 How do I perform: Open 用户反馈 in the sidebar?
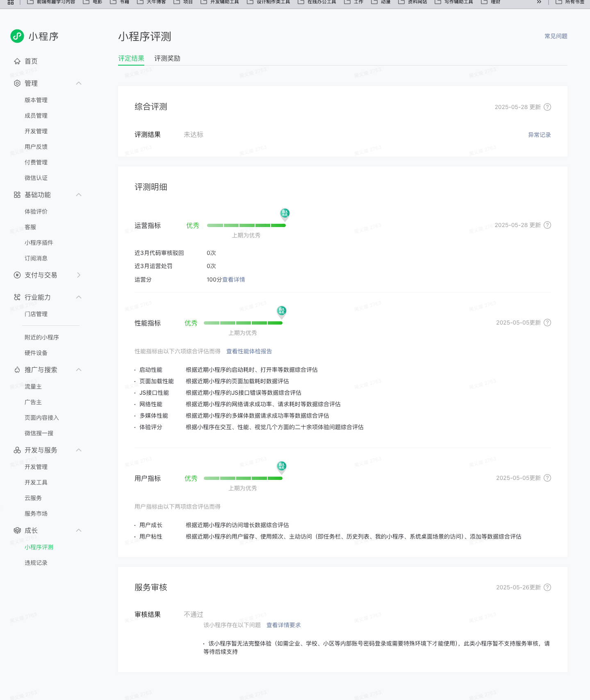pos(36,147)
